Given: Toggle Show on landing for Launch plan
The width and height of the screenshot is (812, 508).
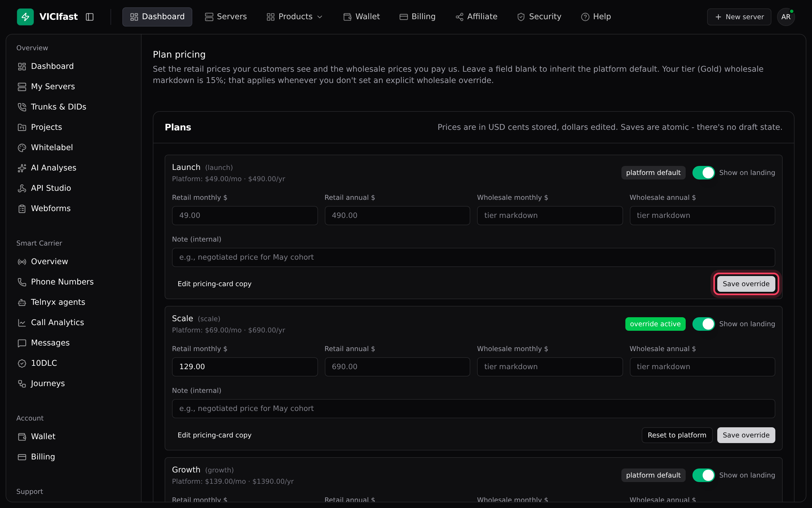Looking at the screenshot, I should point(704,173).
